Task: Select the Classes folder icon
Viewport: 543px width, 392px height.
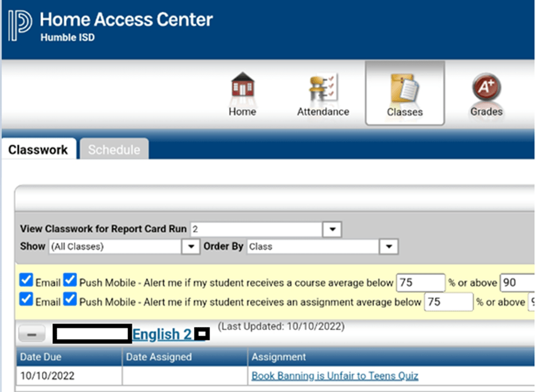Action: 405,89
